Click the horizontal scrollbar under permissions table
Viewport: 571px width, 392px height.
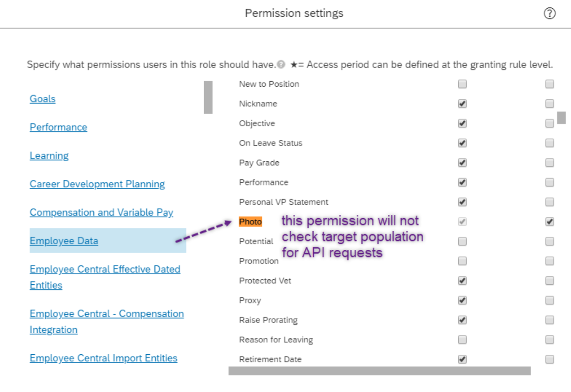coord(379,371)
